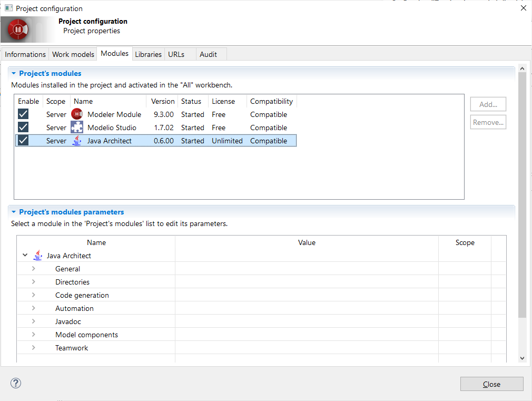Select the Modelio Studio row name
Viewport: 532px width, 401px height.
[x=112, y=128]
